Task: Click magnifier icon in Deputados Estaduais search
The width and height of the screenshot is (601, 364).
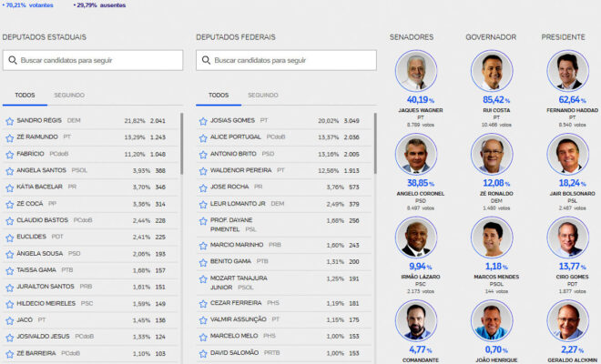Action: pyautogui.click(x=12, y=60)
